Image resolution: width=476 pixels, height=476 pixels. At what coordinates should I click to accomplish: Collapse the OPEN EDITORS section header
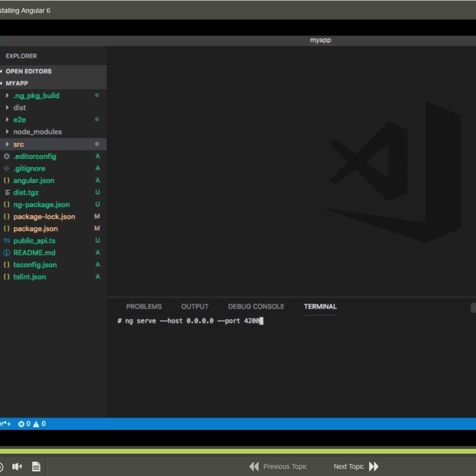coord(53,71)
